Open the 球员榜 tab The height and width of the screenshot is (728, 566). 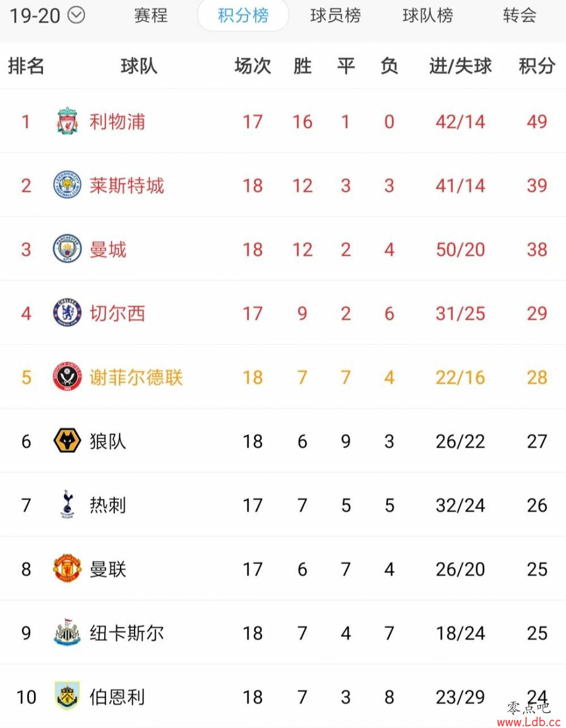tap(335, 15)
